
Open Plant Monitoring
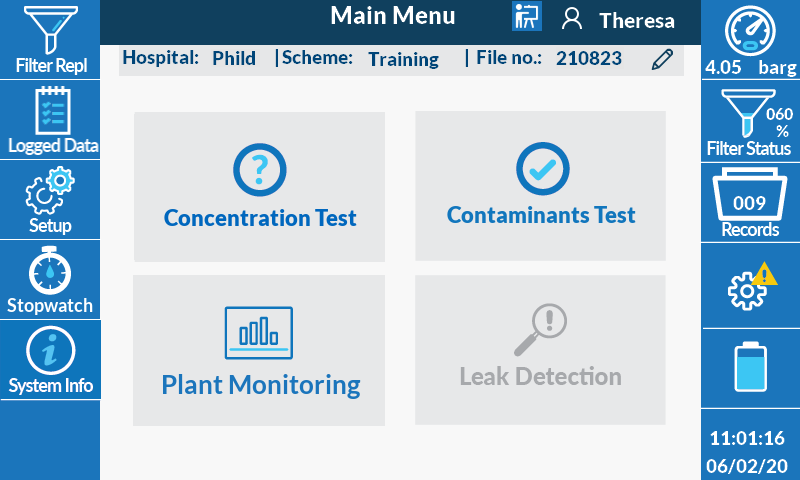click(x=259, y=350)
